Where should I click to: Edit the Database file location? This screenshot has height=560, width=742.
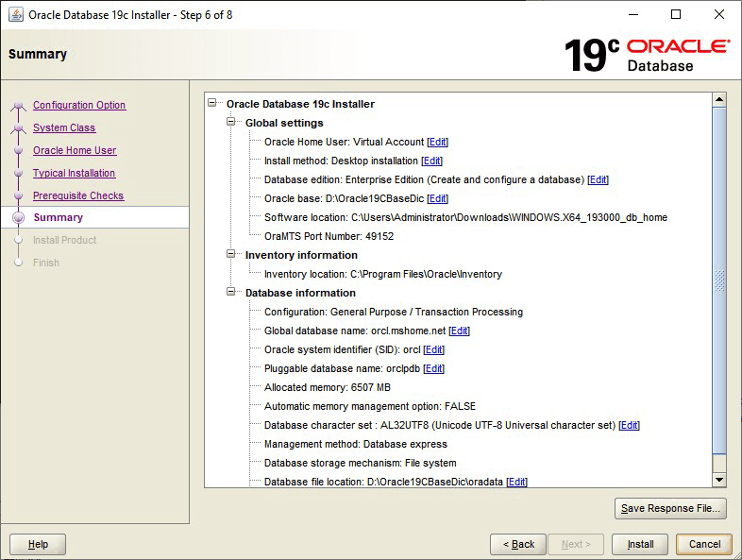coord(516,482)
